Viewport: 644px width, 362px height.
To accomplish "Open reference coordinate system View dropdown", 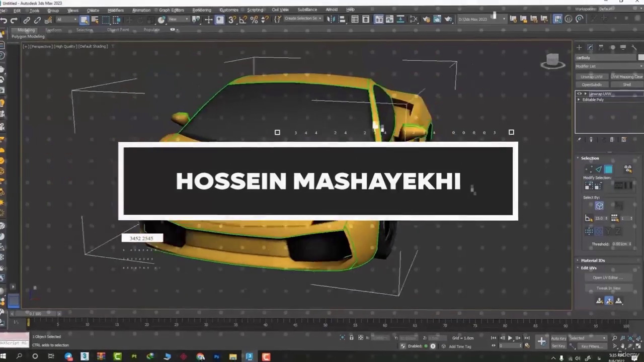I will (x=178, y=20).
